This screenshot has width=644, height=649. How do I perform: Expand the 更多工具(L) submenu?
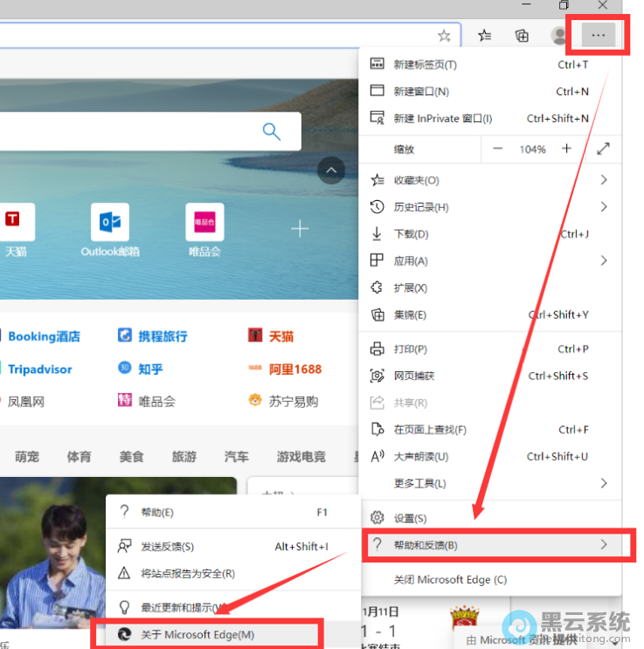click(x=489, y=483)
